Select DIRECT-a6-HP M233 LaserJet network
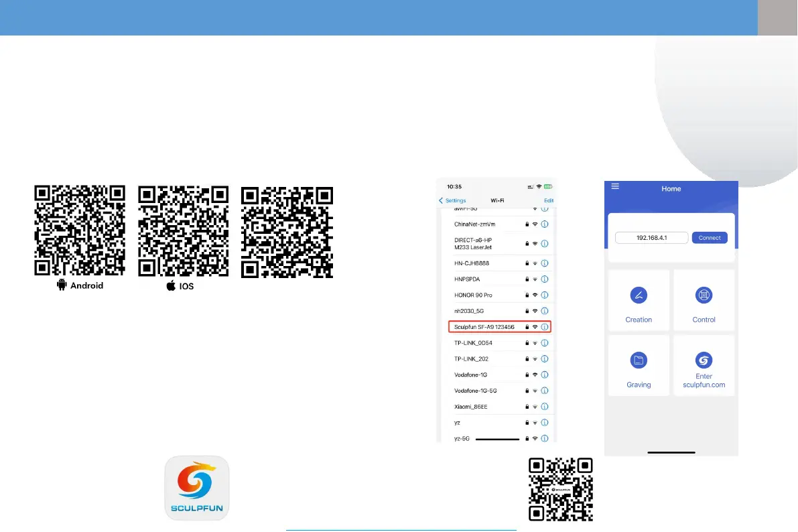The image size is (798, 532). [500, 243]
